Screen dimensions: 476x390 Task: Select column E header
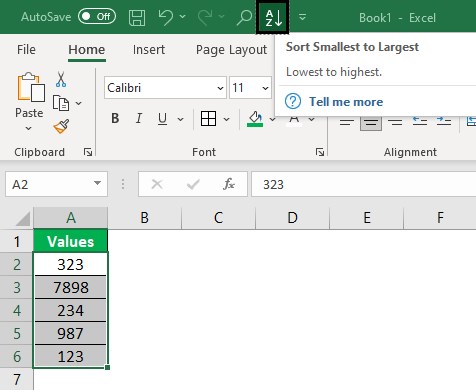(x=367, y=218)
